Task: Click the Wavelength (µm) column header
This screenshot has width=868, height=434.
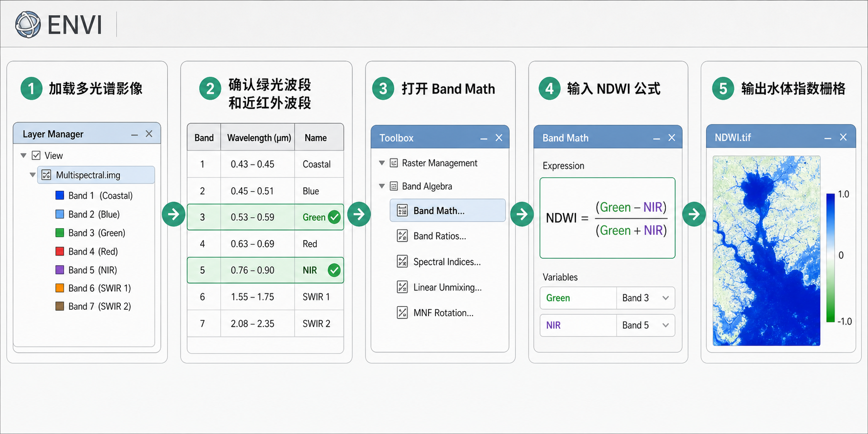Action: [x=259, y=138]
